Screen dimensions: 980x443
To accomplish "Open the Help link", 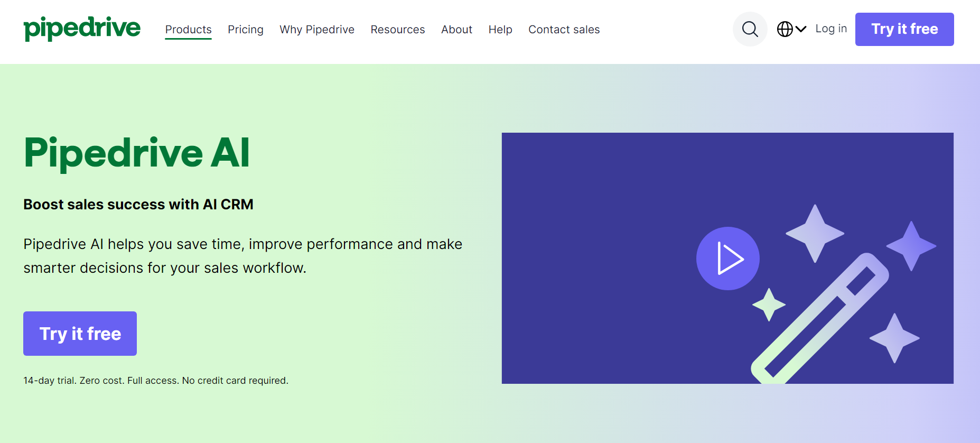I will pos(500,30).
